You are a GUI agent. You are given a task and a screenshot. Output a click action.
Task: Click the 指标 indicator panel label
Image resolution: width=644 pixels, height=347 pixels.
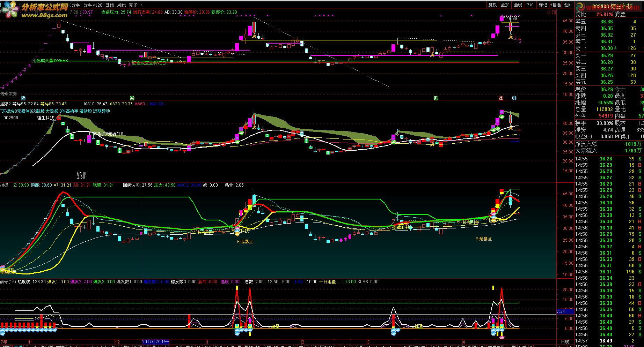pos(4,185)
